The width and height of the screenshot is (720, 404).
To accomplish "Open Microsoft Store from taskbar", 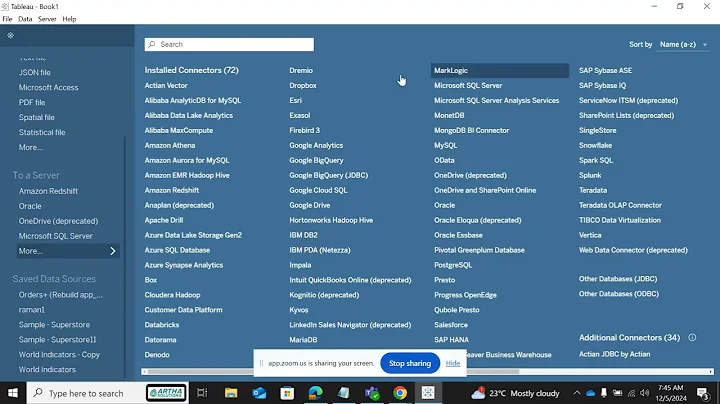I will (287, 393).
